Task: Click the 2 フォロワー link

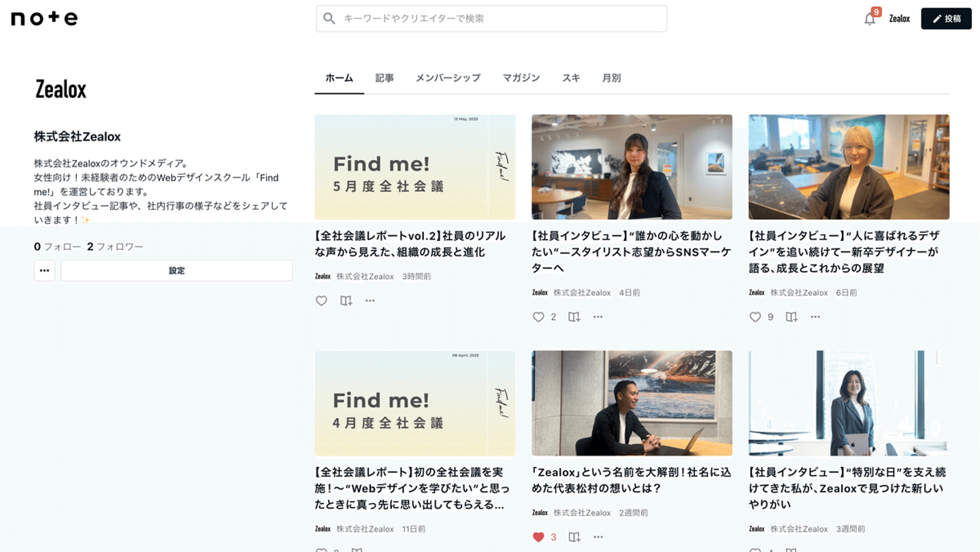Action: pyautogui.click(x=115, y=246)
